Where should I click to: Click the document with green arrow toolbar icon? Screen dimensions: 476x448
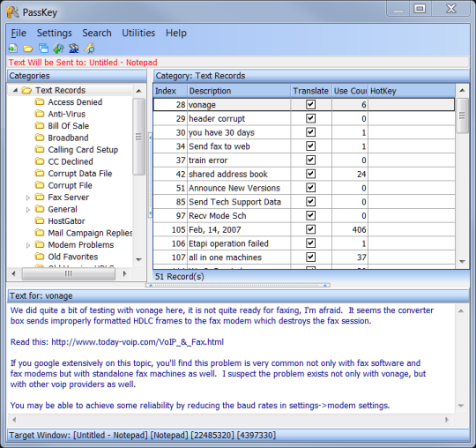pos(13,49)
